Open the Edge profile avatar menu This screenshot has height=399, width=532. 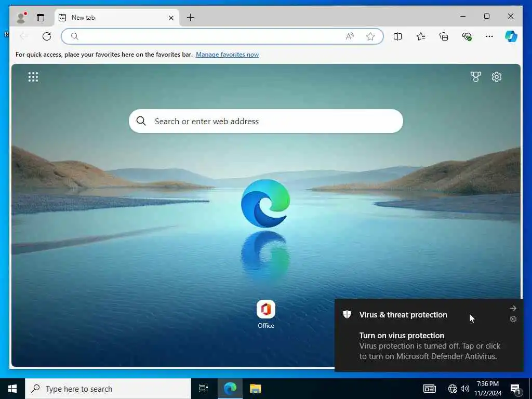(x=21, y=18)
